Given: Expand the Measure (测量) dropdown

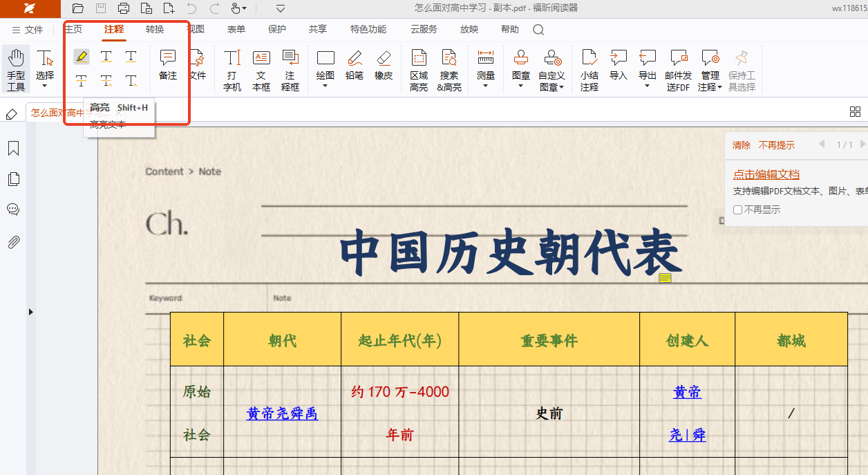Looking at the screenshot, I should (485, 86).
